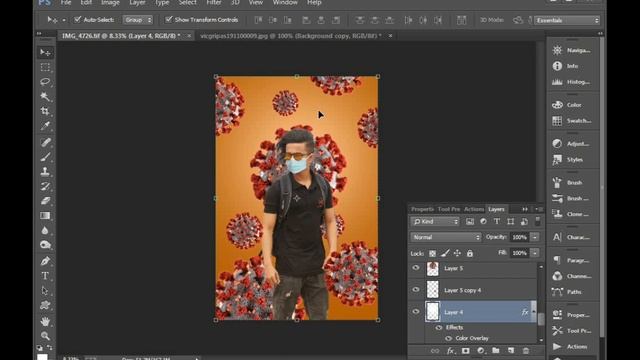
Task: Select the Clone Stamp tool
Action: (45, 171)
